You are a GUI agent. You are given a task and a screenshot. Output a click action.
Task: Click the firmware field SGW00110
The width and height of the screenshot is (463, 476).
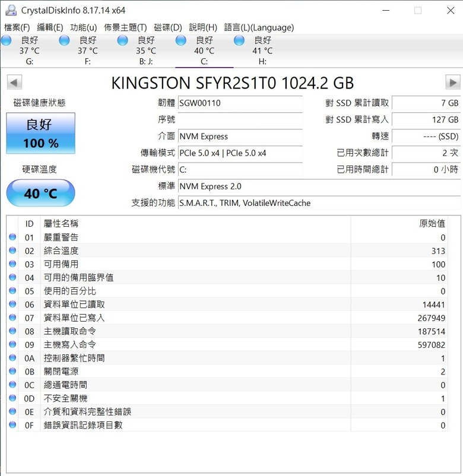pos(240,103)
